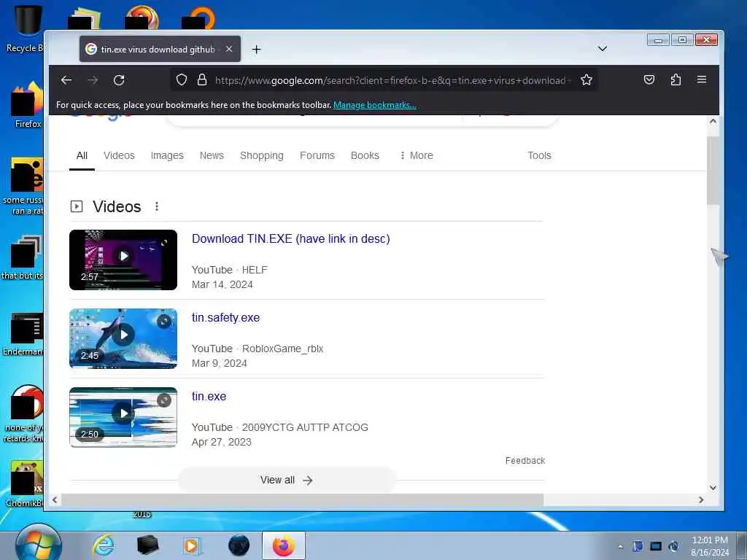
Task: Switch to the Shopping search tab
Action: 262,156
